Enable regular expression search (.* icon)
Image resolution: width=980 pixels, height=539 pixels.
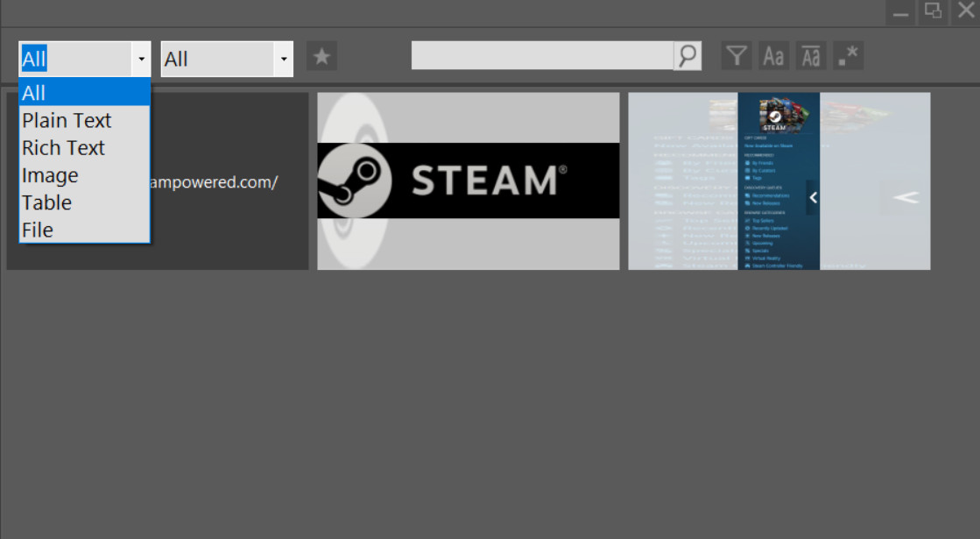click(x=848, y=56)
